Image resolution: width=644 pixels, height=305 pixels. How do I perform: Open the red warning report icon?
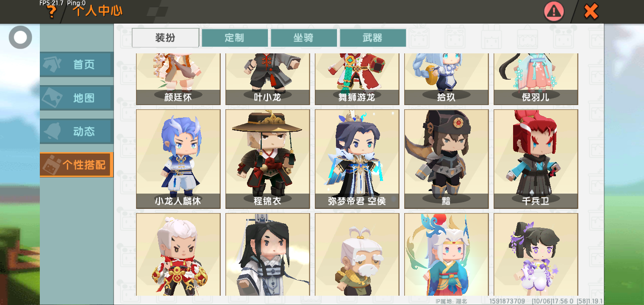point(554,11)
